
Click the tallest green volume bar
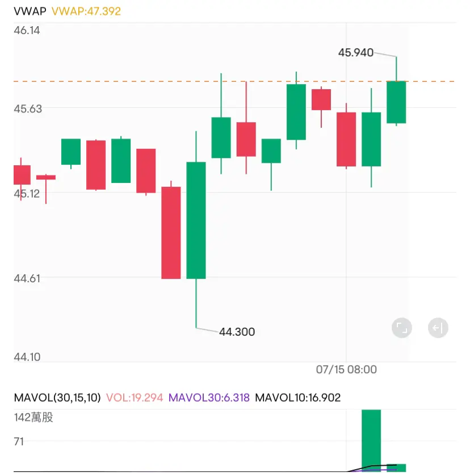pyautogui.click(x=371, y=440)
